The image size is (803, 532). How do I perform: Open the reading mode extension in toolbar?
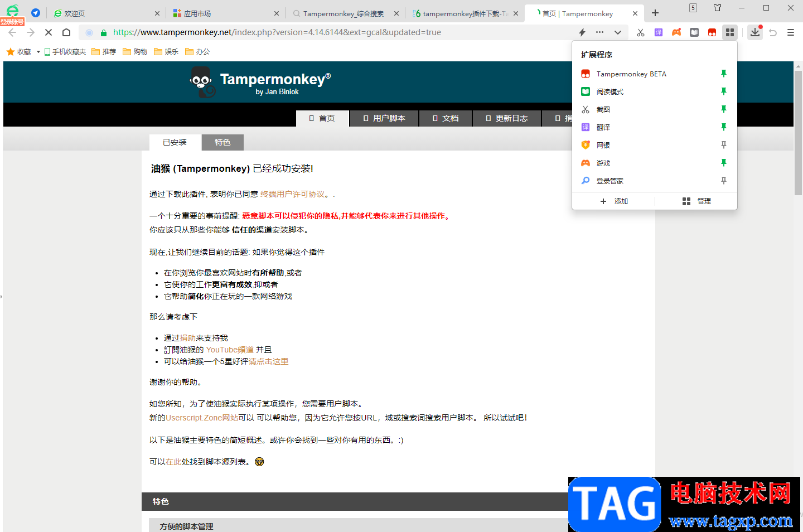click(694, 32)
